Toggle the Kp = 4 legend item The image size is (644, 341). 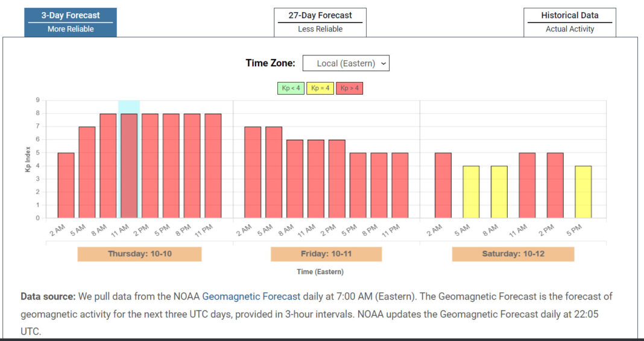point(320,88)
